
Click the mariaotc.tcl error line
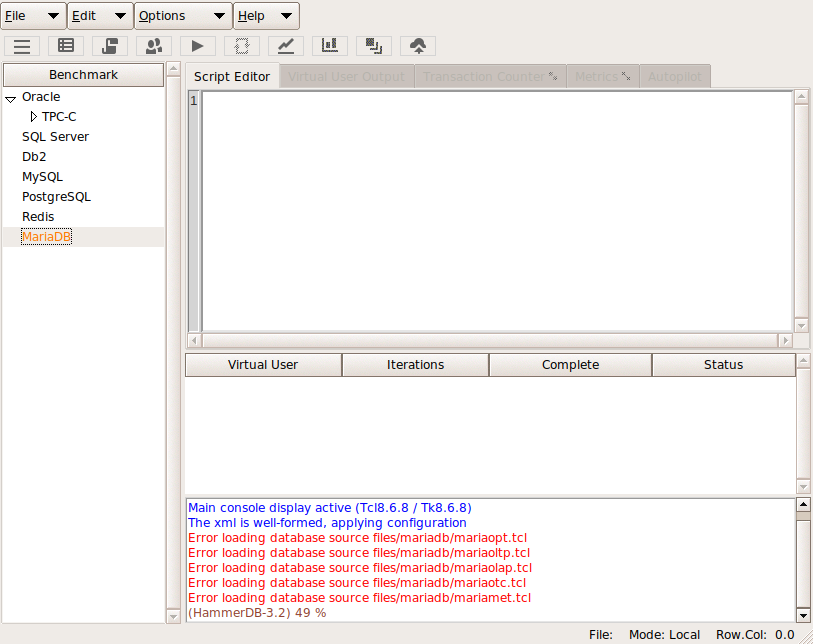357,583
